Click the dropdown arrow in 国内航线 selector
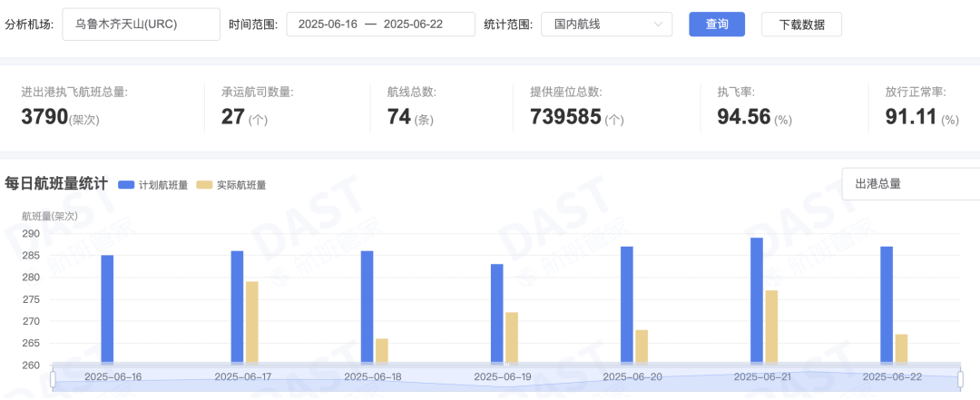This screenshot has width=980, height=400. click(x=658, y=24)
